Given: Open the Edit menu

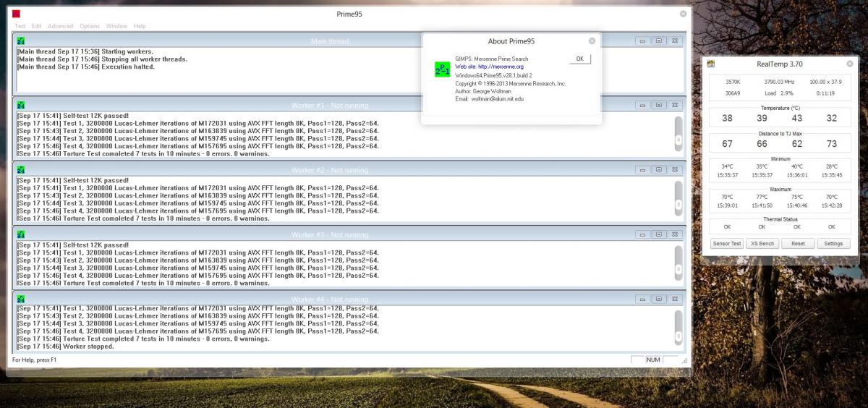Looking at the screenshot, I should point(36,26).
